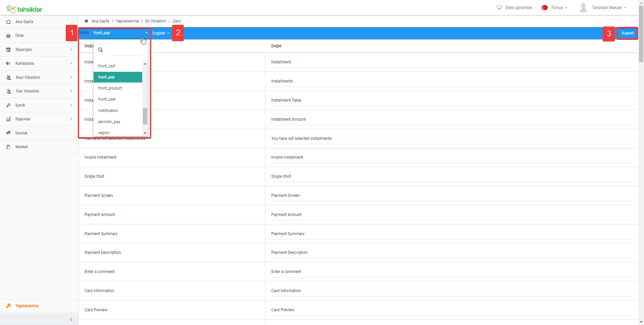Edit the Card Information value field

click(x=451, y=291)
